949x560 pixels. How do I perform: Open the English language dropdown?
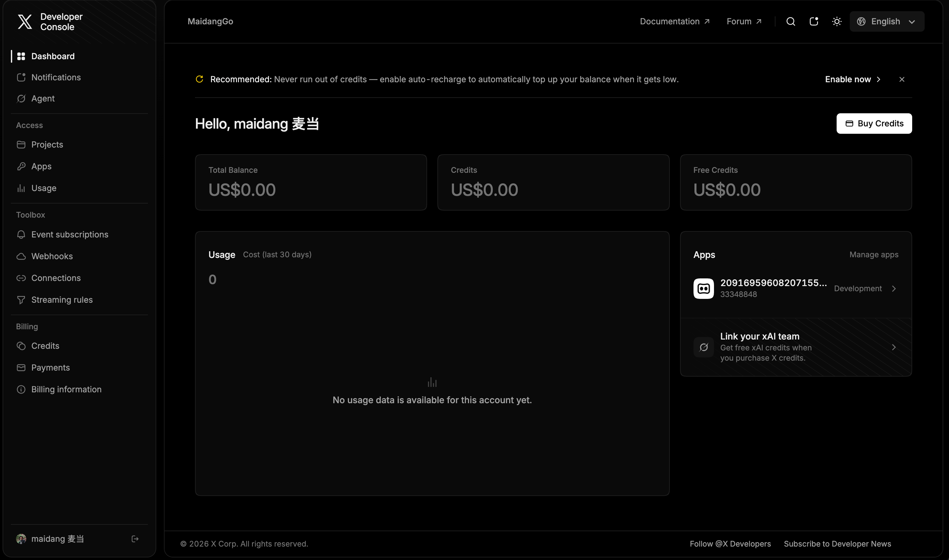click(x=887, y=21)
